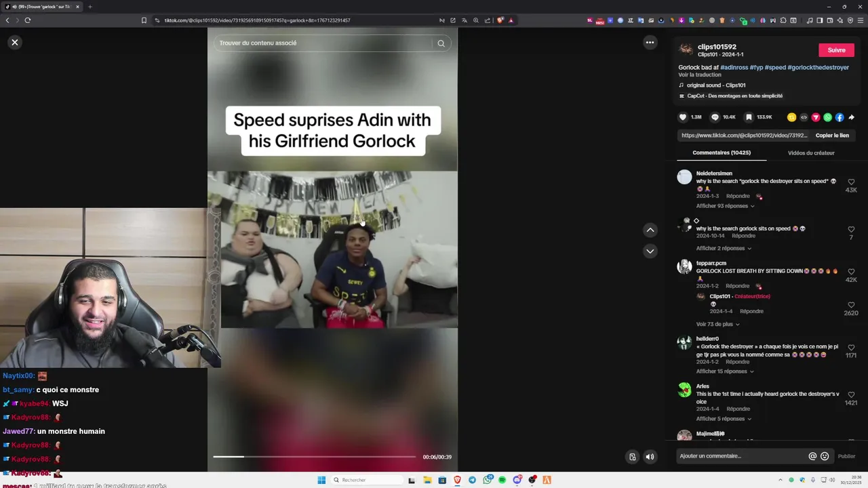This screenshot has height=488, width=868.
Task: Open the emoji picker in comment box
Action: pyautogui.click(x=825, y=456)
